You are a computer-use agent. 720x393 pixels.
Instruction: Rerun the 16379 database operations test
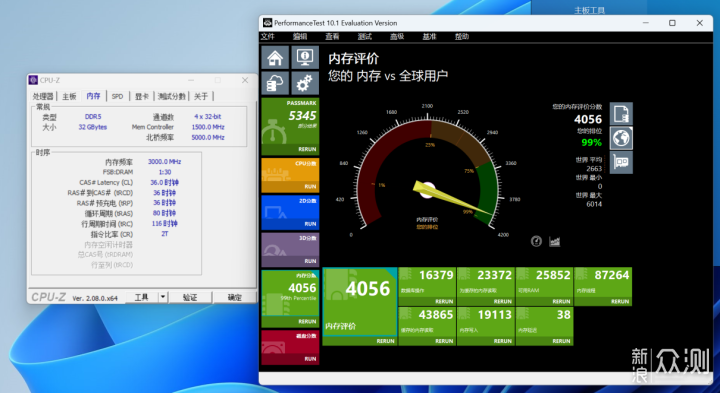(x=444, y=302)
